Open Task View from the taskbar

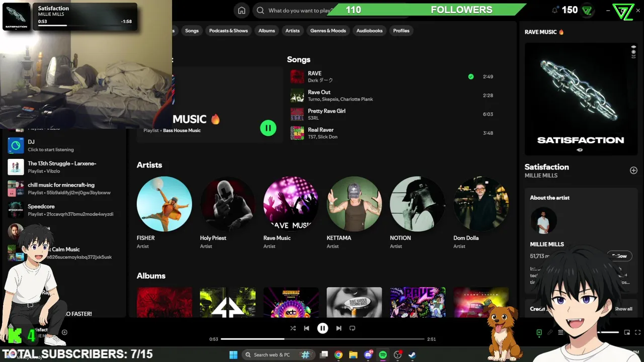tap(324, 355)
